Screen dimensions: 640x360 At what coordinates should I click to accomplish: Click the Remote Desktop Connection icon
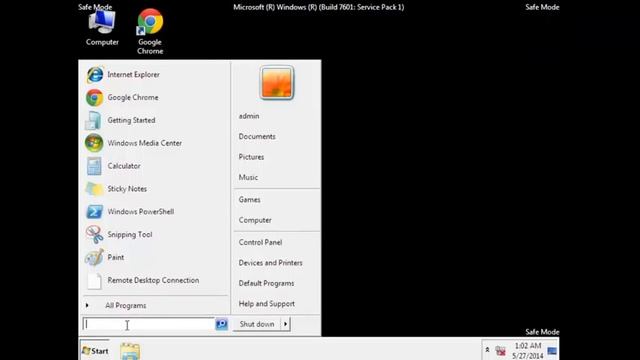click(94, 280)
